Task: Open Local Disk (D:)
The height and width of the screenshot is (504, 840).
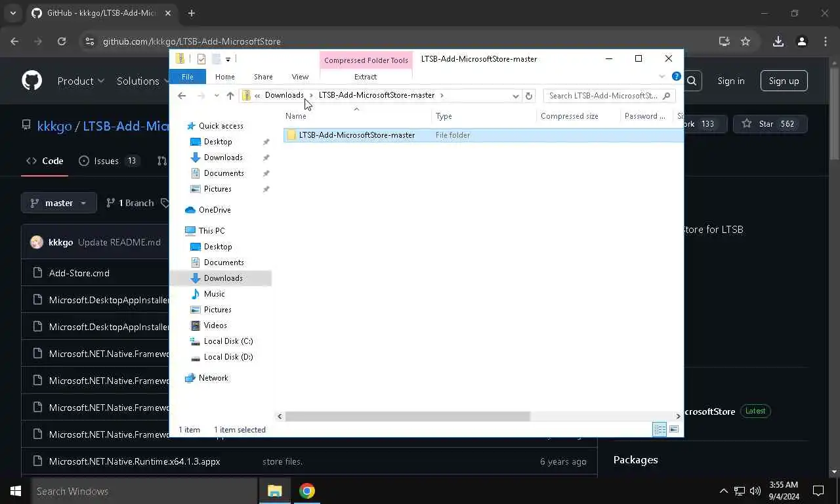Action: [x=228, y=357]
